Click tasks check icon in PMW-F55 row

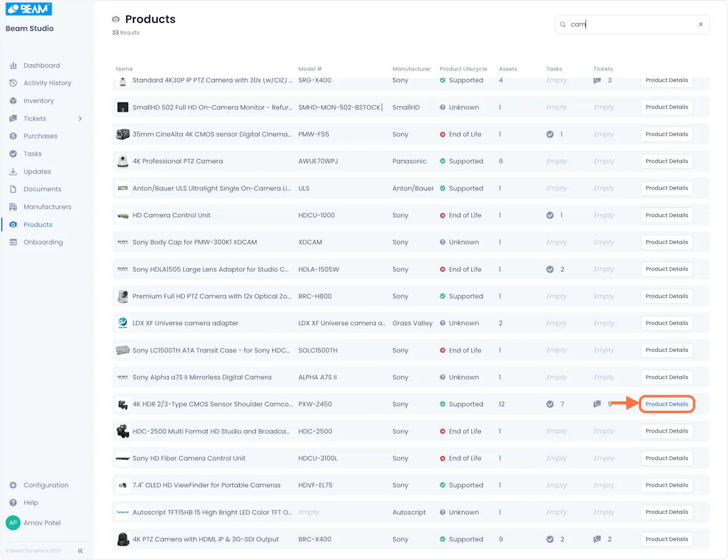coord(550,135)
